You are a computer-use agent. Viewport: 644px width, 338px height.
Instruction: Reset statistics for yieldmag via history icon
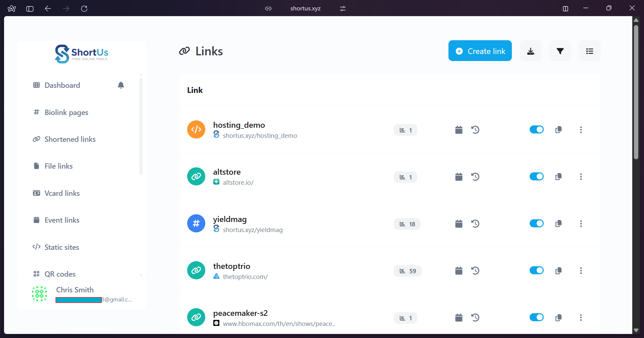[x=476, y=224]
